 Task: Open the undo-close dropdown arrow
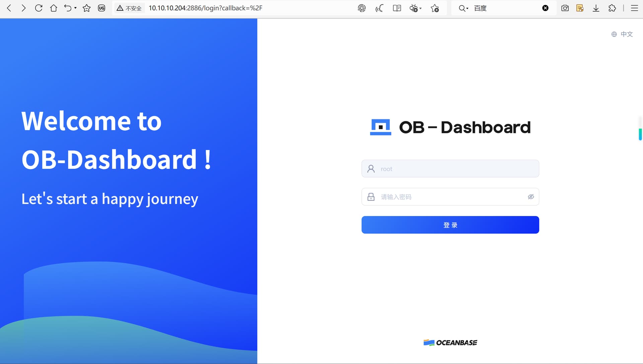[75, 8]
